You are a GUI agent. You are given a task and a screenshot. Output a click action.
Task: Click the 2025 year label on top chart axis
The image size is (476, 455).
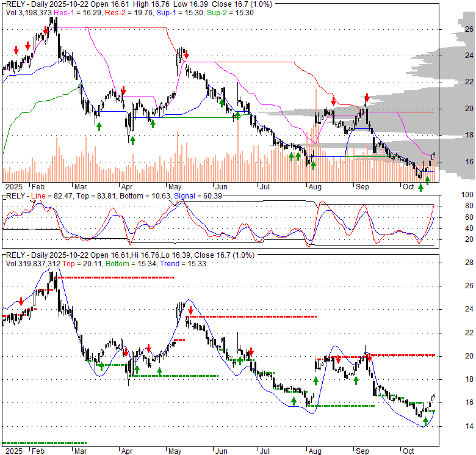14,187
